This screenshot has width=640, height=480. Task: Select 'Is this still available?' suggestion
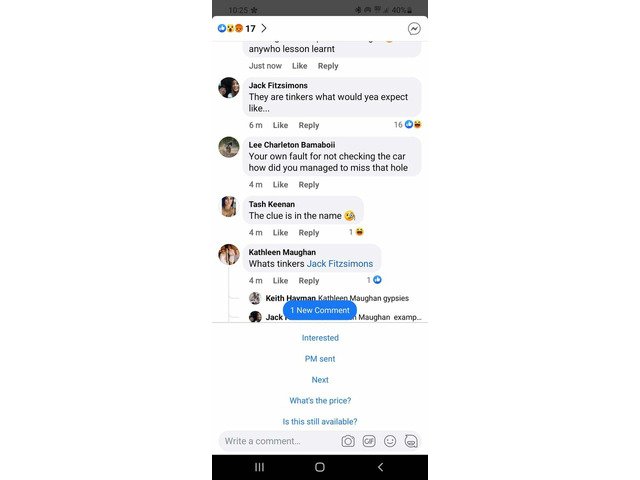tap(320, 422)
